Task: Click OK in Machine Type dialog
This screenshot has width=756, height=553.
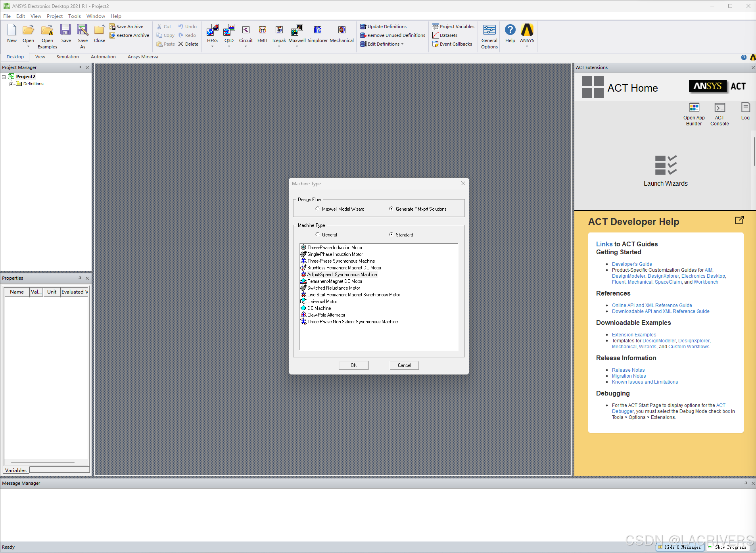Action: click(x=353, y=365)
